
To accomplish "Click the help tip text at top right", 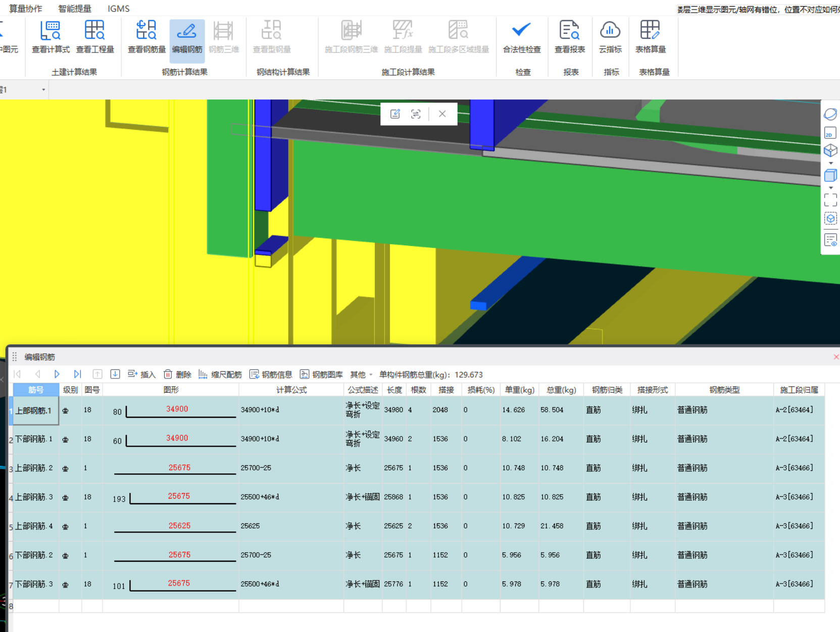I will tap(758, 10).
